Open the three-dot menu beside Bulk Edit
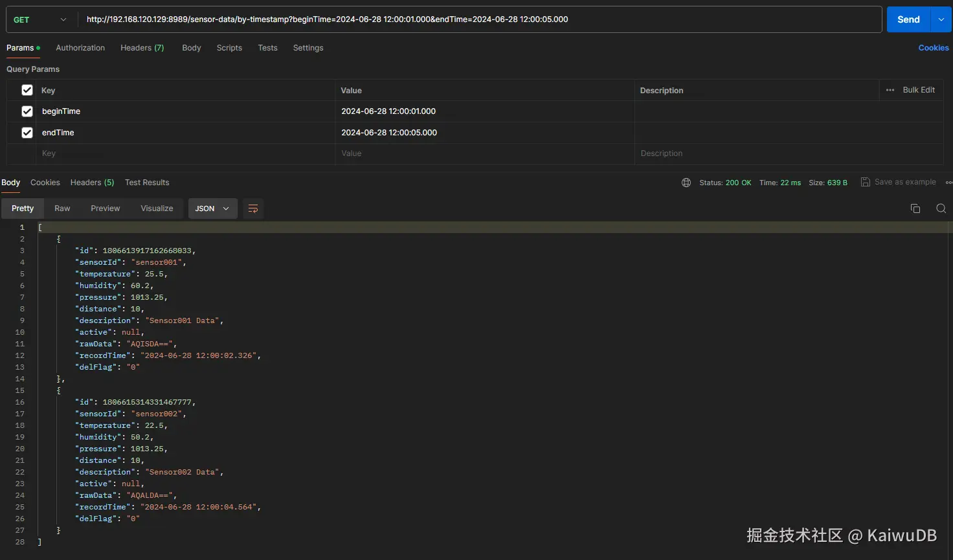 (x=890, y=90)
